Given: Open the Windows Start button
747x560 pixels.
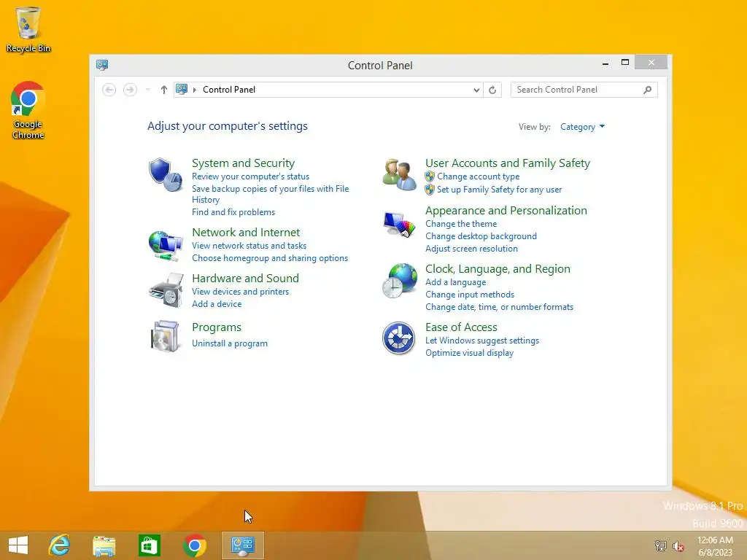Looking at the screenshot, I should (x=18, y=545).
